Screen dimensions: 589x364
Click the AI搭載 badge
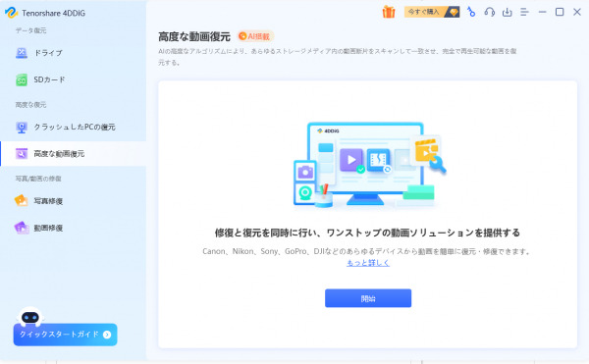[255, 36]
